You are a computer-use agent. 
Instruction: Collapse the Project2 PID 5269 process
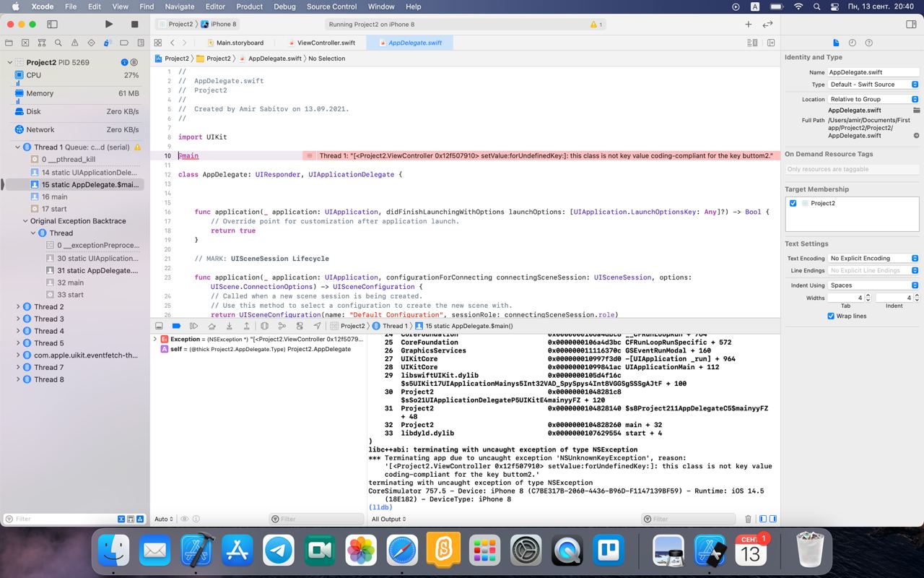[x=9, y=62]
